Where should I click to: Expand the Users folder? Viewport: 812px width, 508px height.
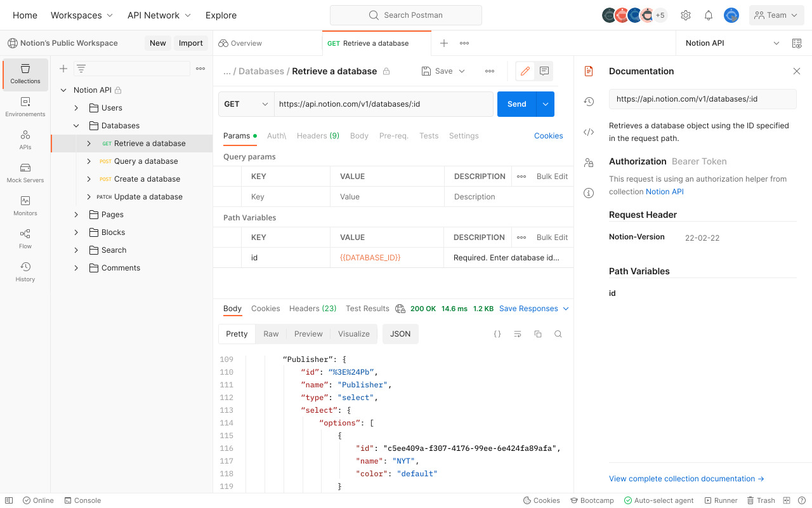tap(76, 108)
